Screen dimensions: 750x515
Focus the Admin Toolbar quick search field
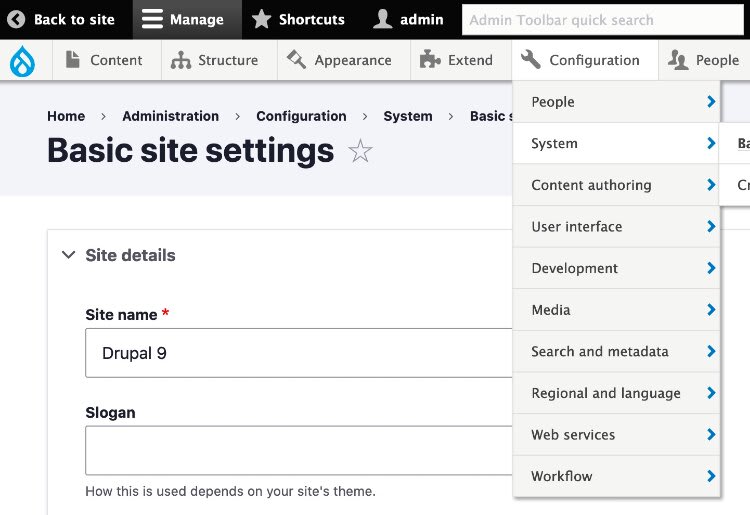point(603,20)
